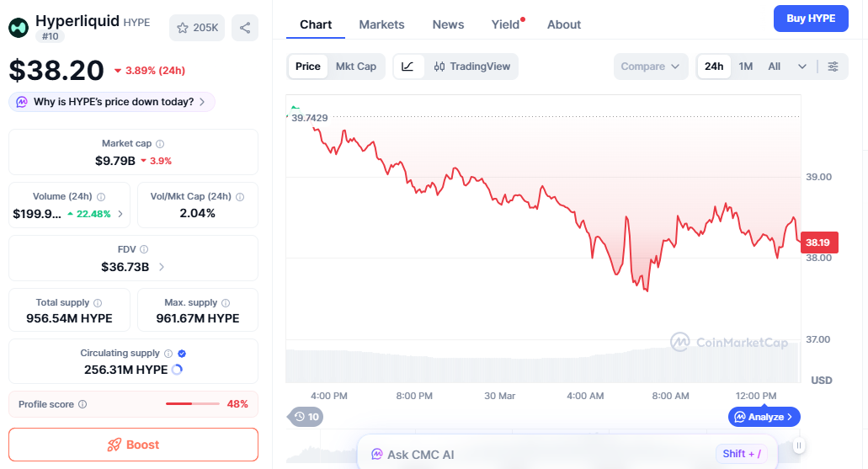The height and width of the screenshot is (469, 868).
Task: Expand more time range options chevron
Action: coord(802,67)
